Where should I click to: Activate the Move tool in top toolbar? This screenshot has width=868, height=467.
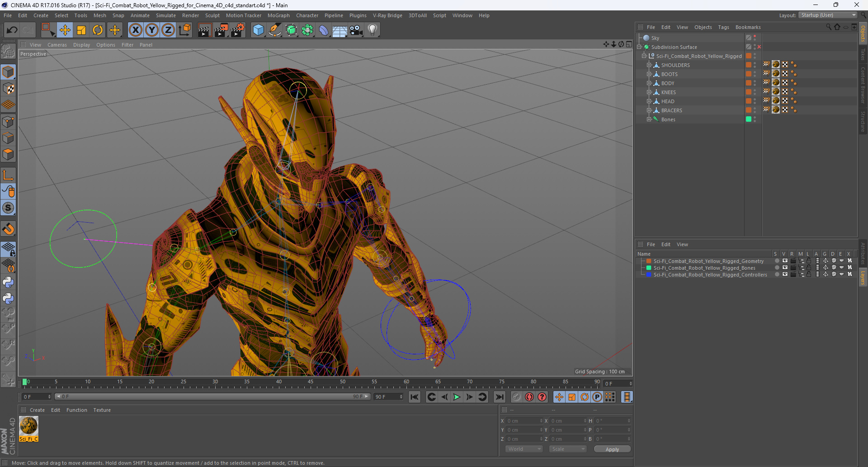point(65,30)
